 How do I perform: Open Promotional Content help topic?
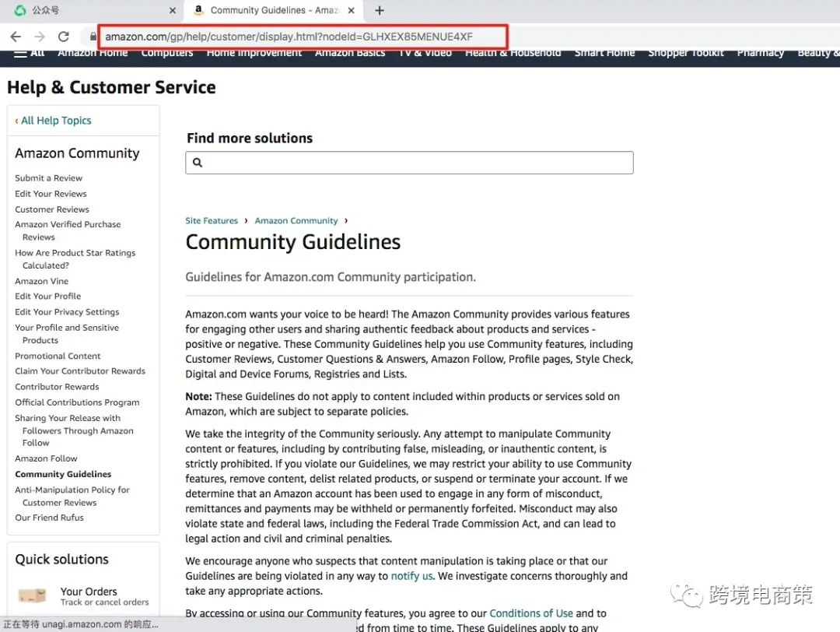pos(58,356)
